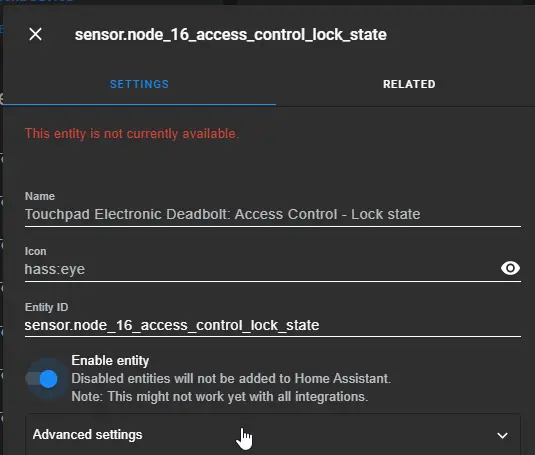Click the Entity ID field label
This screenshot has height=455, width=535.
point(46,307)
